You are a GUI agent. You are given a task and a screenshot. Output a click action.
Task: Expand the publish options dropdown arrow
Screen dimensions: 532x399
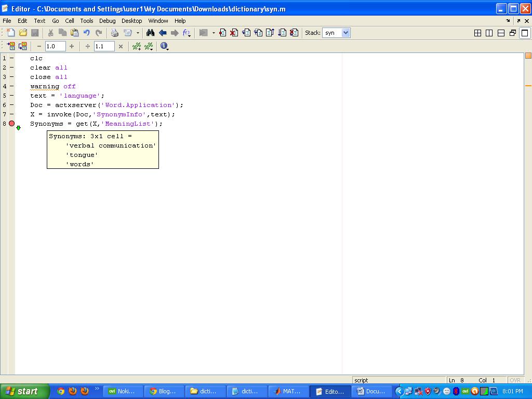[138, 33]
